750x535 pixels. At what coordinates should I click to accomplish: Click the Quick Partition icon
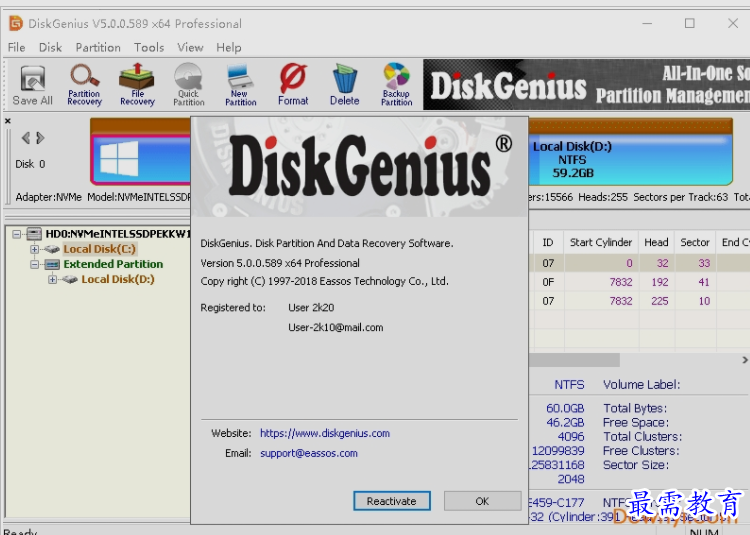[188, 85]
